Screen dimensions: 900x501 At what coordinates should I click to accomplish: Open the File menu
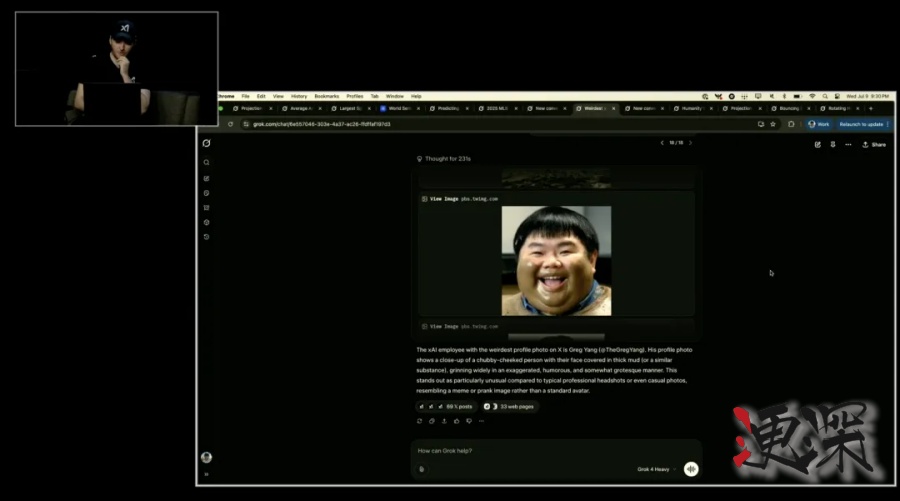click(245, 96)
